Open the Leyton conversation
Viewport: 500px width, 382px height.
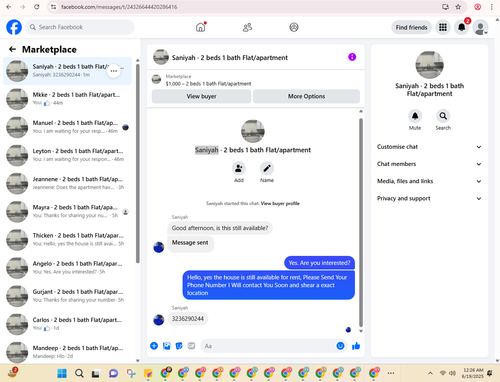coord(67,155)
